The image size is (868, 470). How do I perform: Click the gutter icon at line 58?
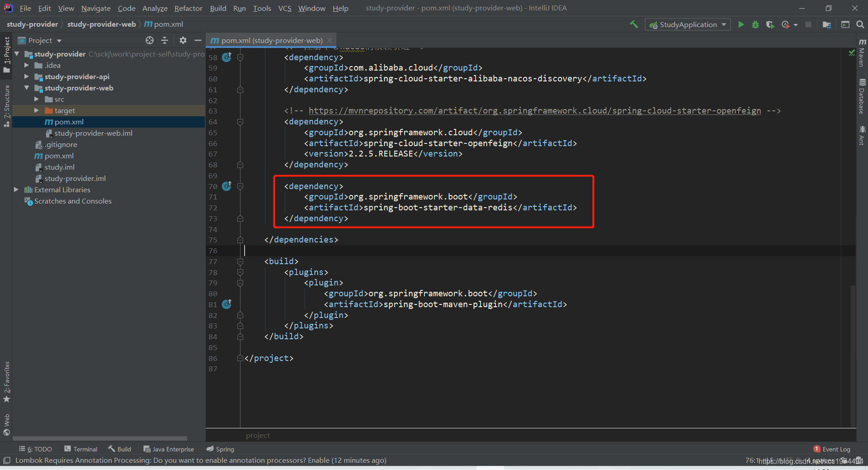pyautogui.click(x=227, y=57)
